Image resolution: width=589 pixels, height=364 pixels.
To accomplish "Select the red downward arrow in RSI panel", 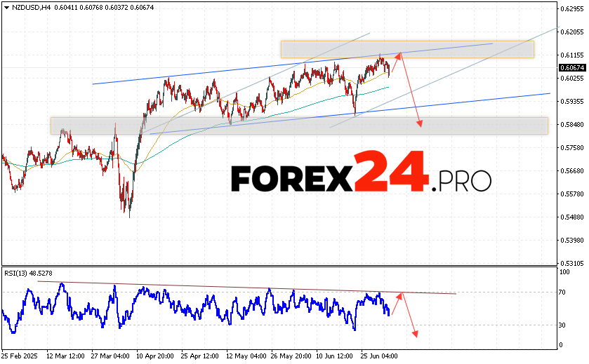I will coord(409,316).
